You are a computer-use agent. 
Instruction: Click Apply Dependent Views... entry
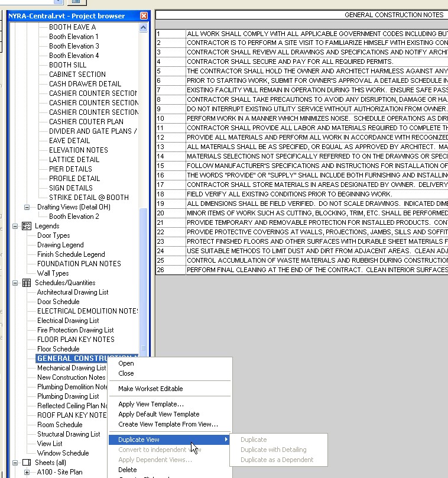(x=155, y=460)
